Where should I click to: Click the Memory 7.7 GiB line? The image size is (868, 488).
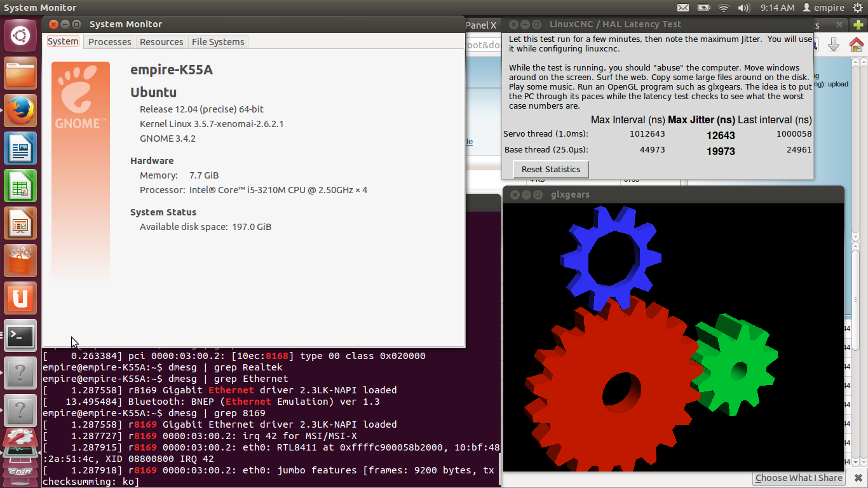(x=179, y=175)
